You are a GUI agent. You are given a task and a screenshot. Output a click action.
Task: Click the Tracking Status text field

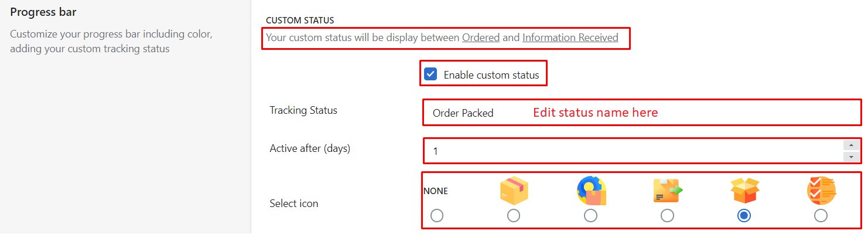[x=642, y=113]
